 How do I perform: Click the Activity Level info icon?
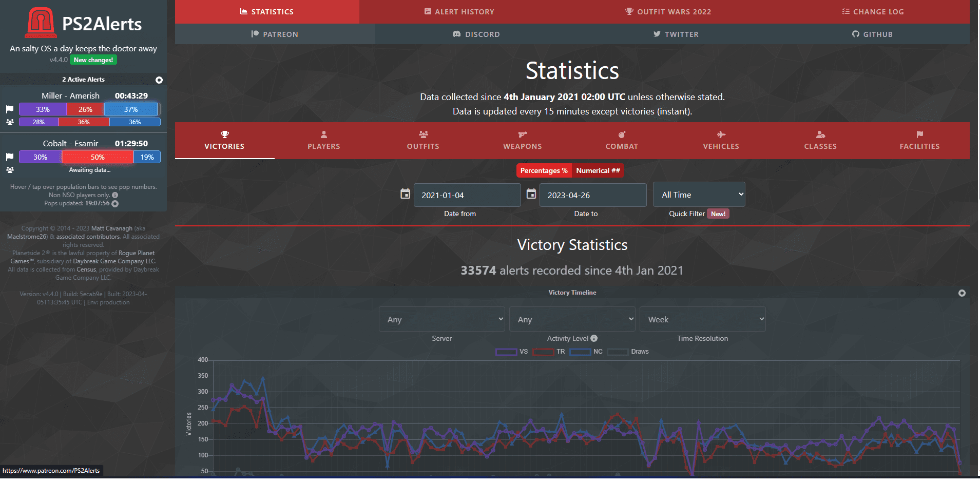(594, 338)
